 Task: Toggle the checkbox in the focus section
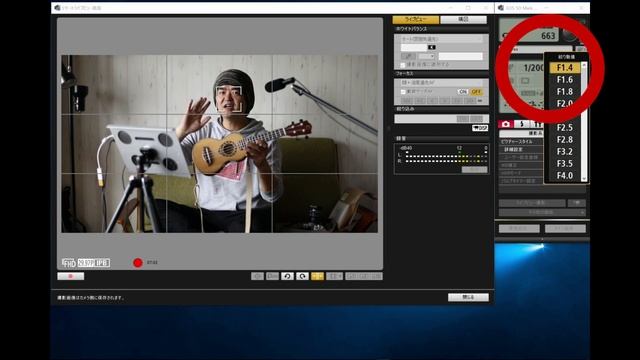click(x=403, y=91)
